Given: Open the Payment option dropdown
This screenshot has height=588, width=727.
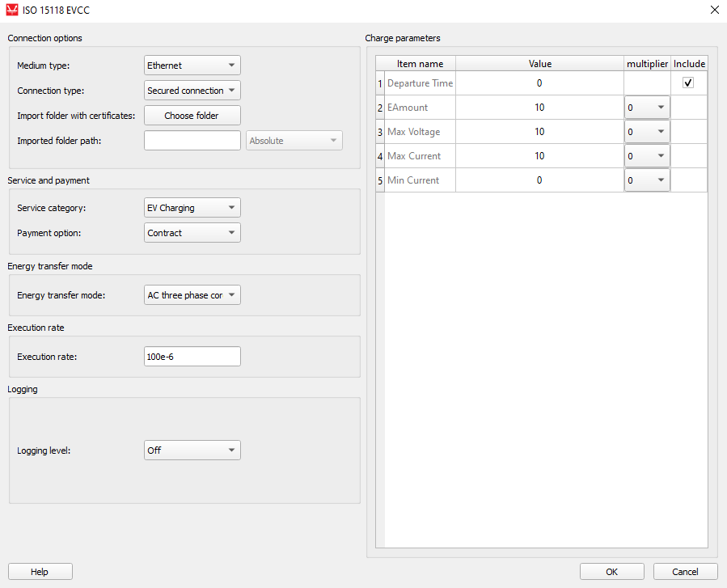Looking at the screenshot, I should [192, 233].
